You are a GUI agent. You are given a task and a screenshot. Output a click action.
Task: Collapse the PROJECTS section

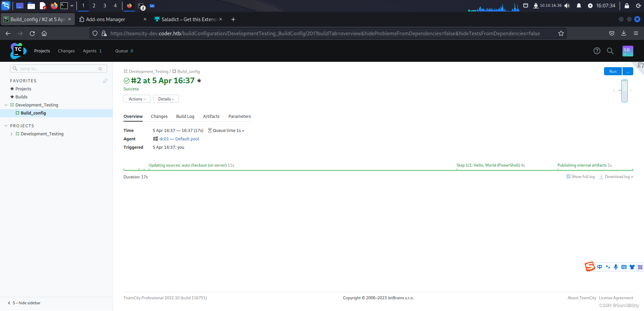6,126
